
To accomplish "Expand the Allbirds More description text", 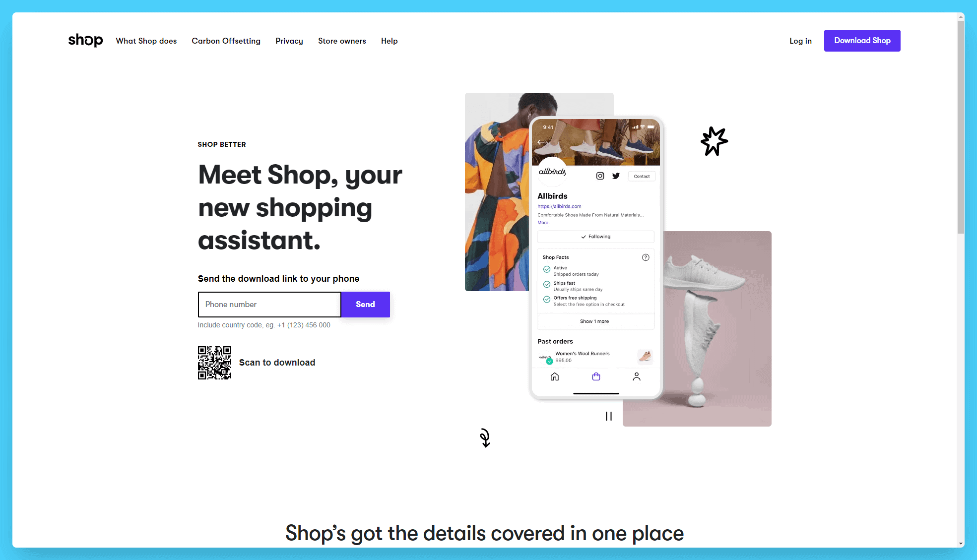I will pyautogui.click(x=543, y=222).
